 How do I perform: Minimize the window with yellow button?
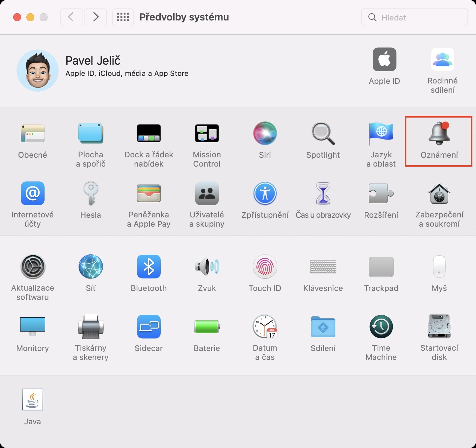[30, 17]
